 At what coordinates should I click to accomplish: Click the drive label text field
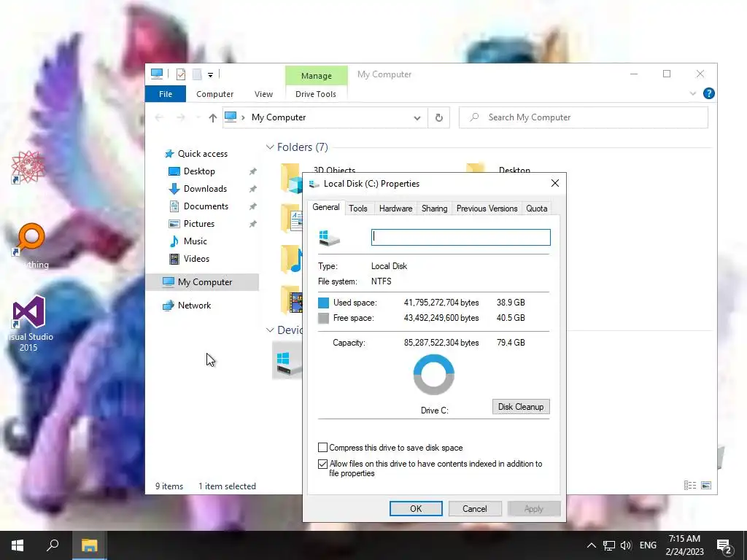point(461,237)
